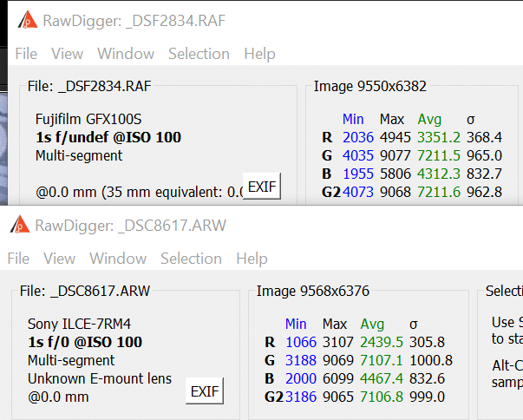Click G2 Avg value 7106.8
This screenshot has height=420, width=523.
(x=382, y=397)
